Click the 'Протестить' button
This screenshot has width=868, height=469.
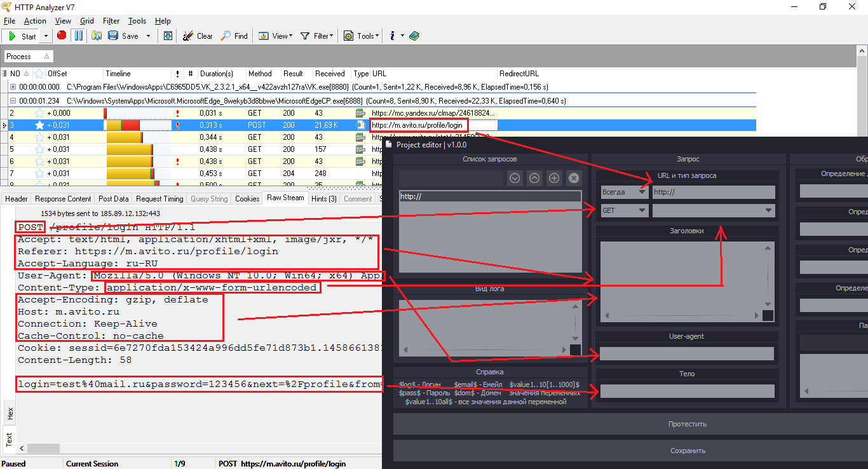point(687,424)
